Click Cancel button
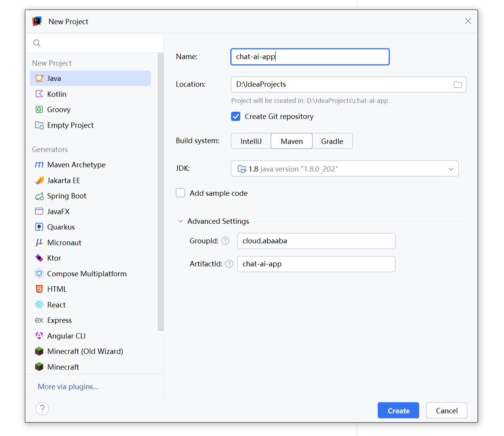This screenshot has height=436, width=504. (447, 410)
